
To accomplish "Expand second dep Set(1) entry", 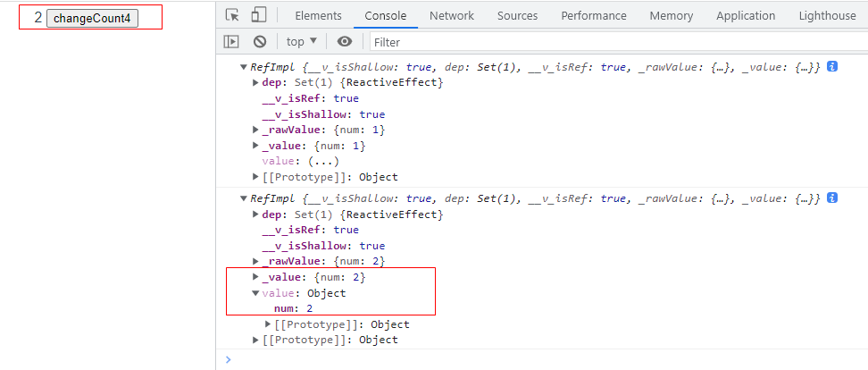I will [256, 214].
